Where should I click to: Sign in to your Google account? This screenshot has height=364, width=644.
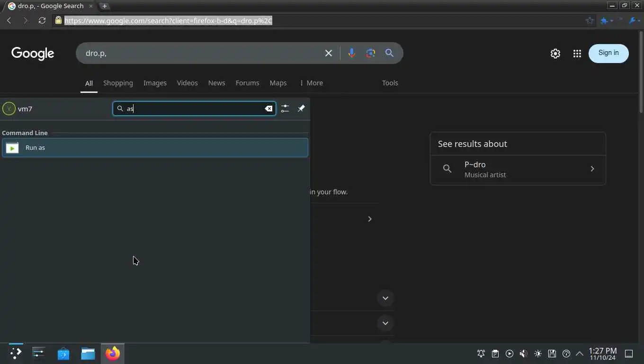pos(608,53)
